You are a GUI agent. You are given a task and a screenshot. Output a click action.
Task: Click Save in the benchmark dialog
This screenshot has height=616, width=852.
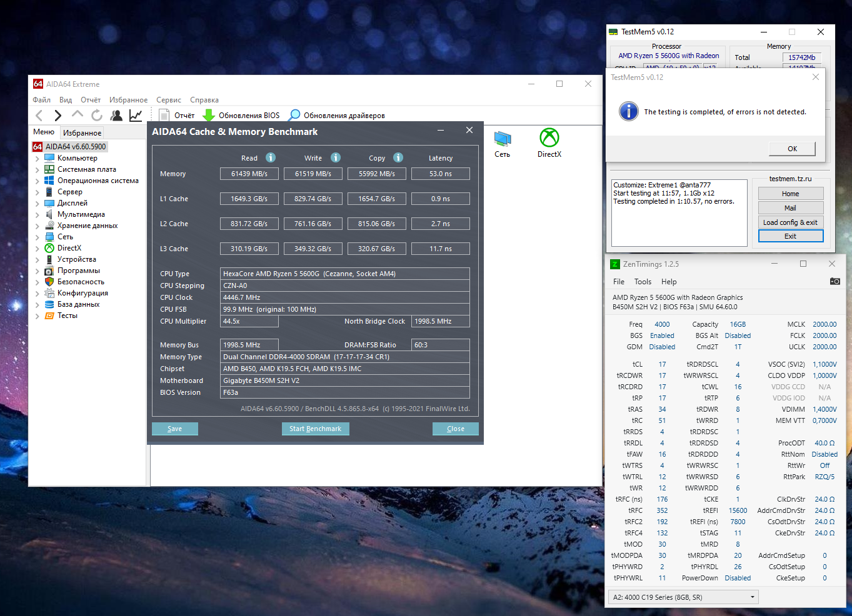(x=175, y=429)
